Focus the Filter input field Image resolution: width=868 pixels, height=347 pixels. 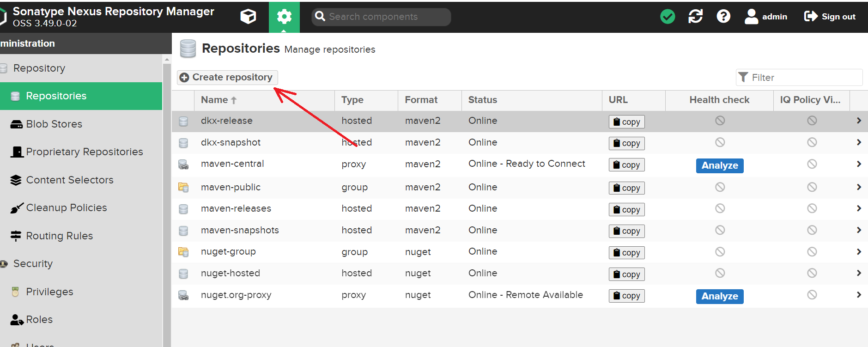[799, 78]
